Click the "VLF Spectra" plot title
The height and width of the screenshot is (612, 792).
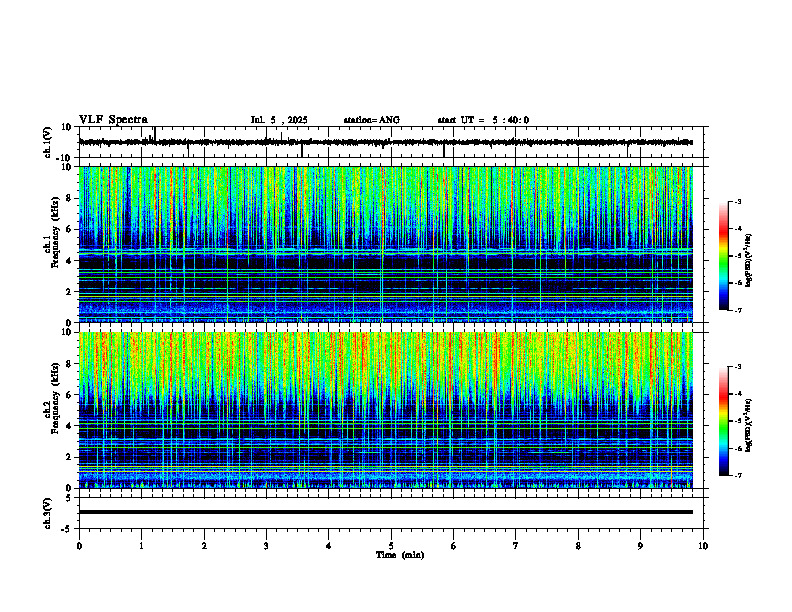[x=113, y=120]
